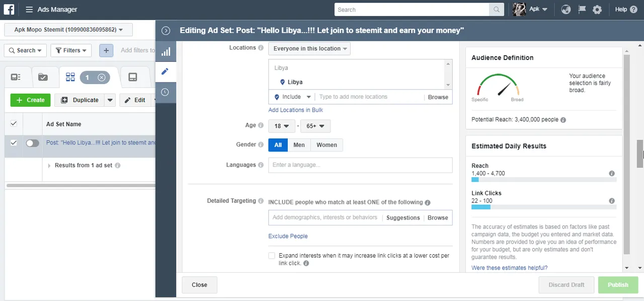
Task: Click info icon after expand interests text
Action: 306,263
